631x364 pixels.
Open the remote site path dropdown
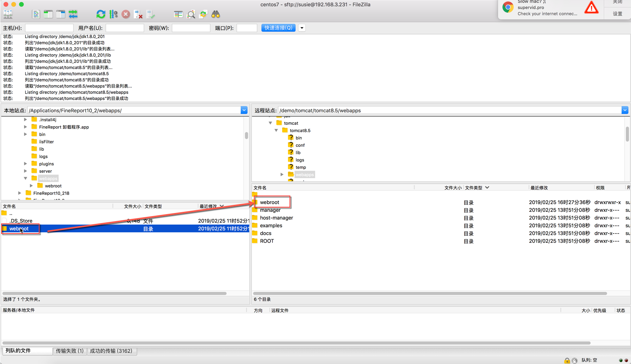tap(625, 110)
